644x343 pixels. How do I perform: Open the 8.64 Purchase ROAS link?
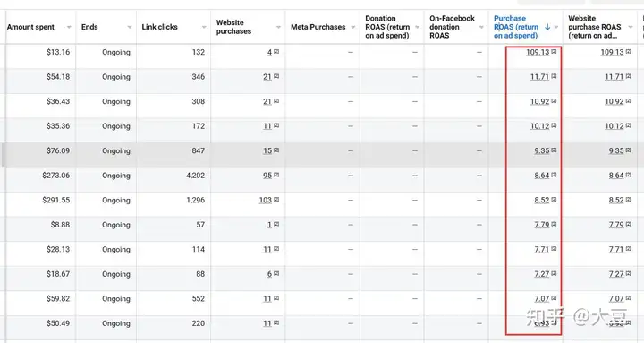tap(542, 176)
